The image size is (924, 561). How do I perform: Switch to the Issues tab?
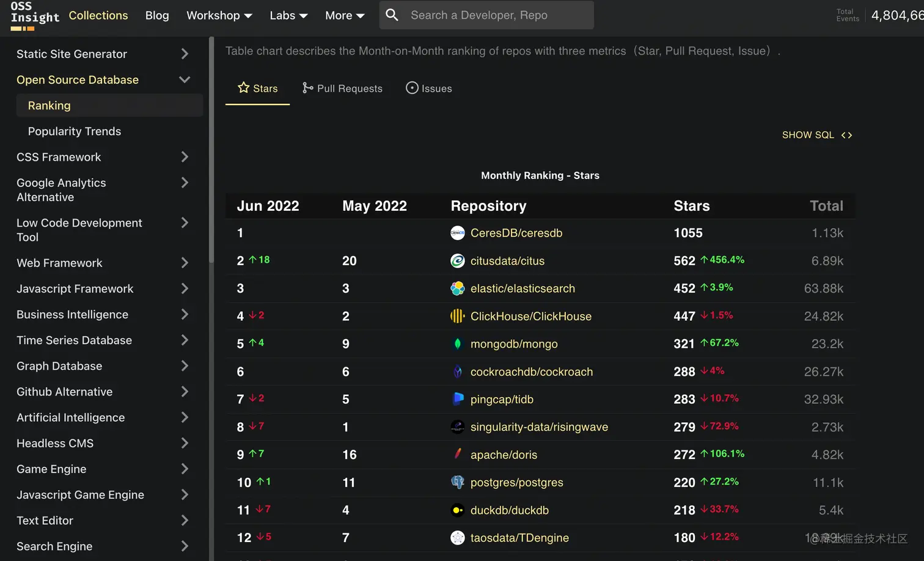point(429,89)
